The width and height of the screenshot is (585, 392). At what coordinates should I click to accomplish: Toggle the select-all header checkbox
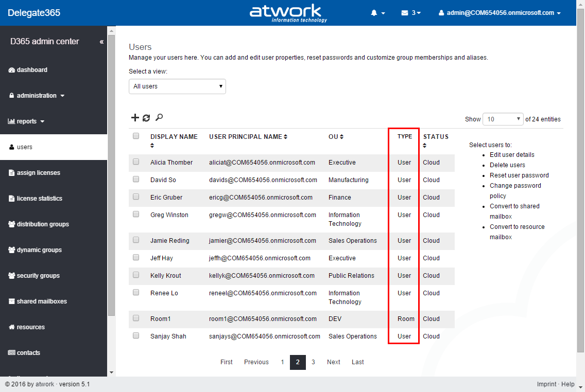(136, 136)
